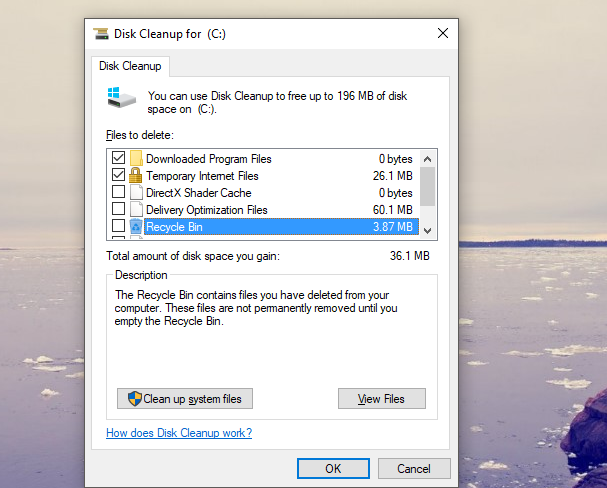
Task: Check the Recycle Bin checkbox
Action: coord(118,226)
